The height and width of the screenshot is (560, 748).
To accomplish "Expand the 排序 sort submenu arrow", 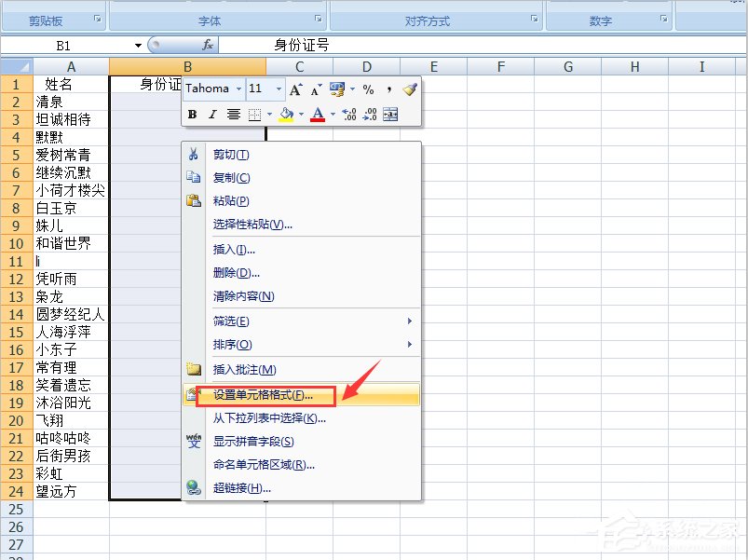I will pos(407,345).
